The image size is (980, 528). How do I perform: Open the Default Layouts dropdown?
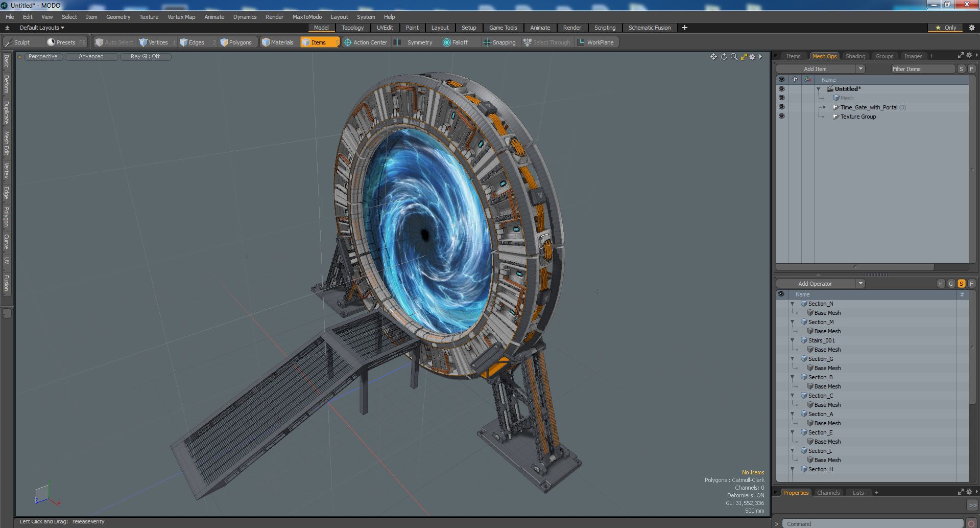(42, 28)
